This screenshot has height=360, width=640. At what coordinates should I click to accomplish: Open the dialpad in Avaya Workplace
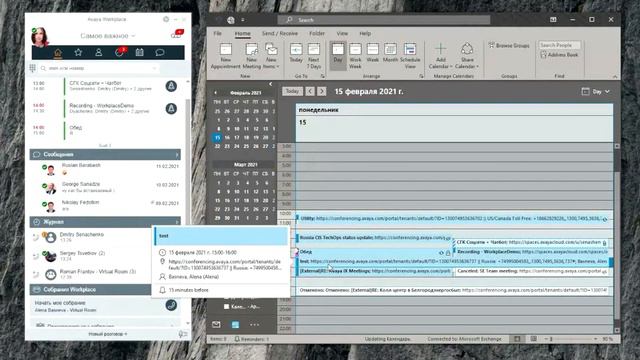pyautogui.click(x=33, y=68)
